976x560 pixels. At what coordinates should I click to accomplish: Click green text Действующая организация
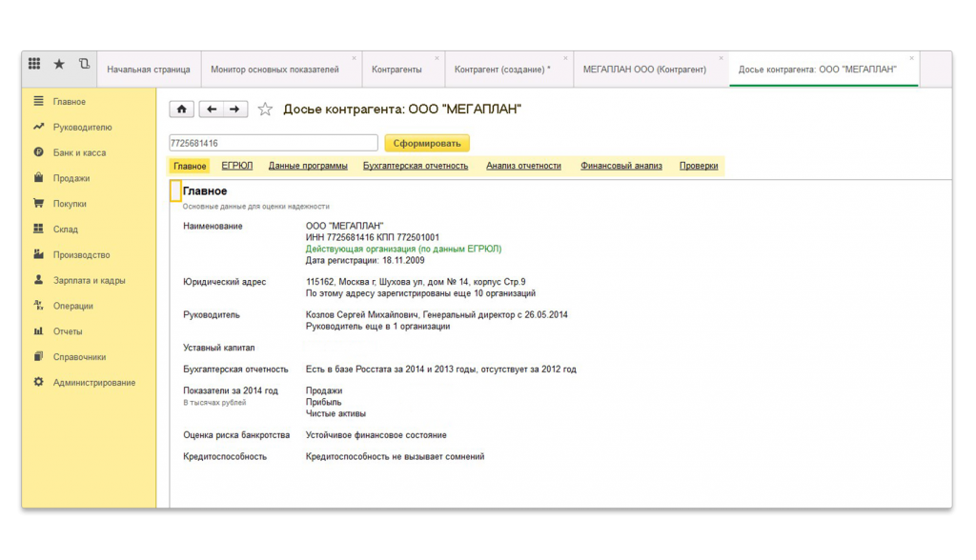403,249
